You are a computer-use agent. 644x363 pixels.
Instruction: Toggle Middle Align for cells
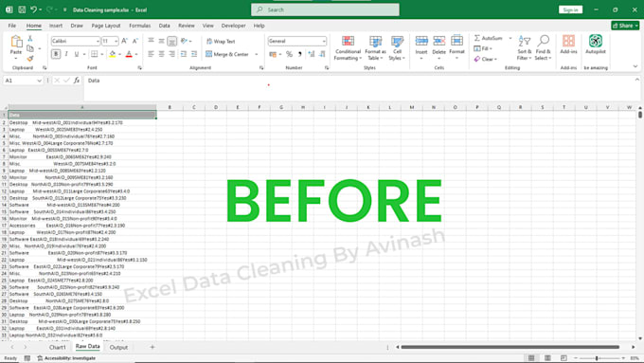161,41
